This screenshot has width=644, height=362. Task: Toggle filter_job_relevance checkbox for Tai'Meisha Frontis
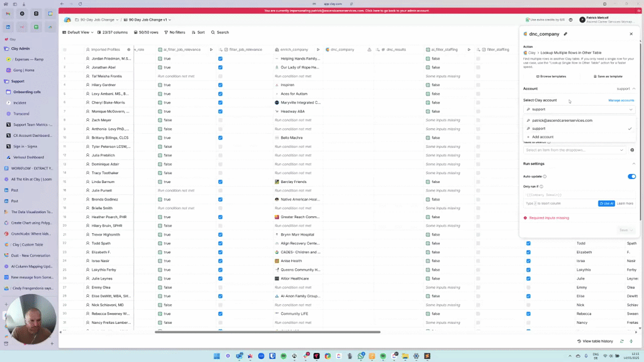click(220, 76)
